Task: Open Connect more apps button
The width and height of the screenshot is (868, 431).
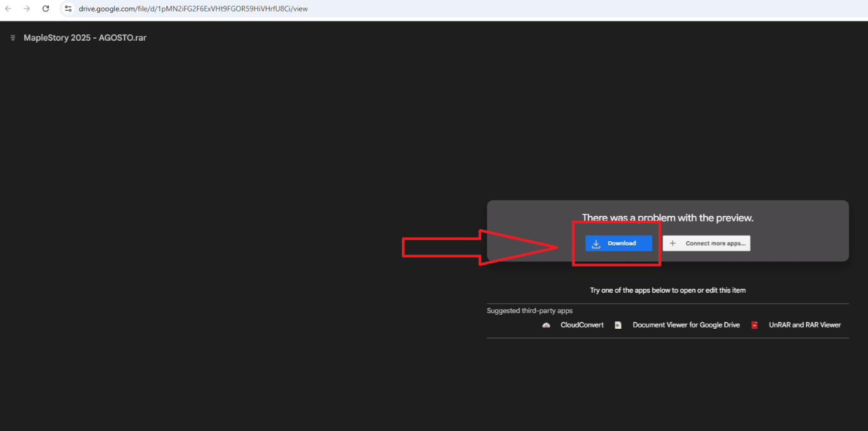Action: tap(707, 243)
